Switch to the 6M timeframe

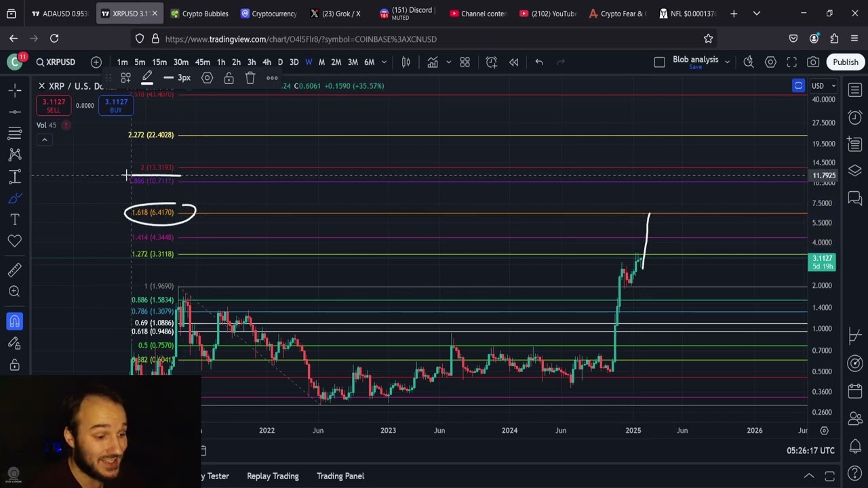click(x=369, y=62)
